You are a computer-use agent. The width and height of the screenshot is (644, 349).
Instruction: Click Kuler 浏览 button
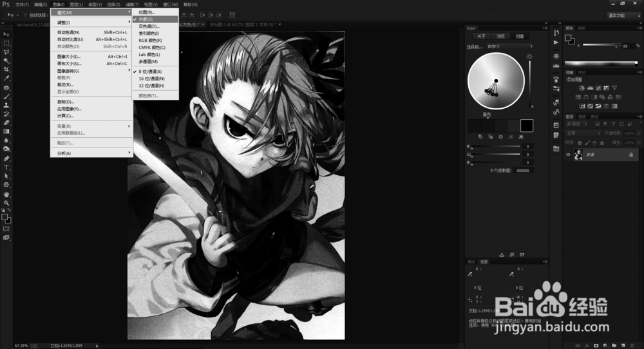pos(500,36)
